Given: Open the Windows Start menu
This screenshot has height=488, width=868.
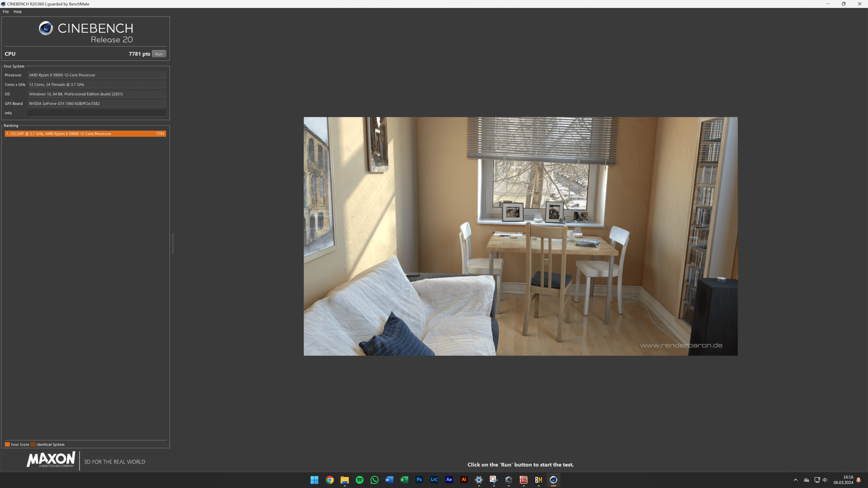Looking at the screenshot, I should 314,480.
